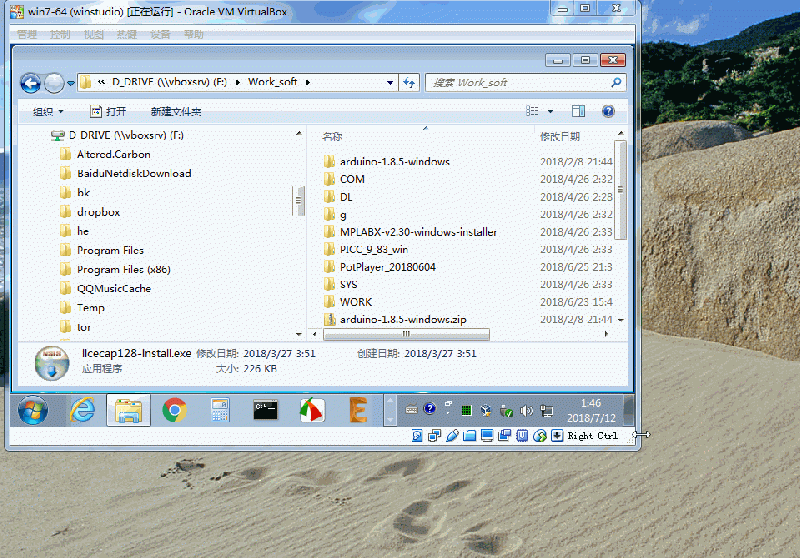Image resolution: width=800 pixels, height=558 pixels.
Task: Click D_DRIVE breadcrumb in address bar
Action: (x=169, y=82)
